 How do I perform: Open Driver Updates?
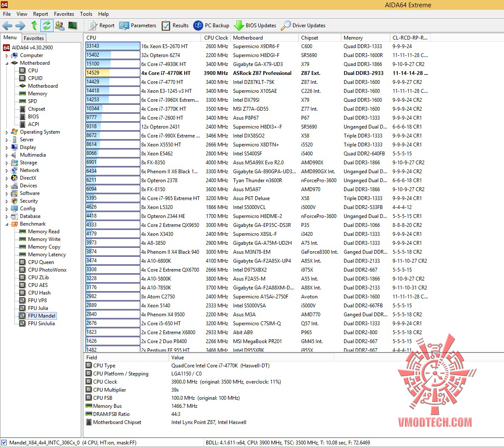pyautogui.click(x=303, y=26)
